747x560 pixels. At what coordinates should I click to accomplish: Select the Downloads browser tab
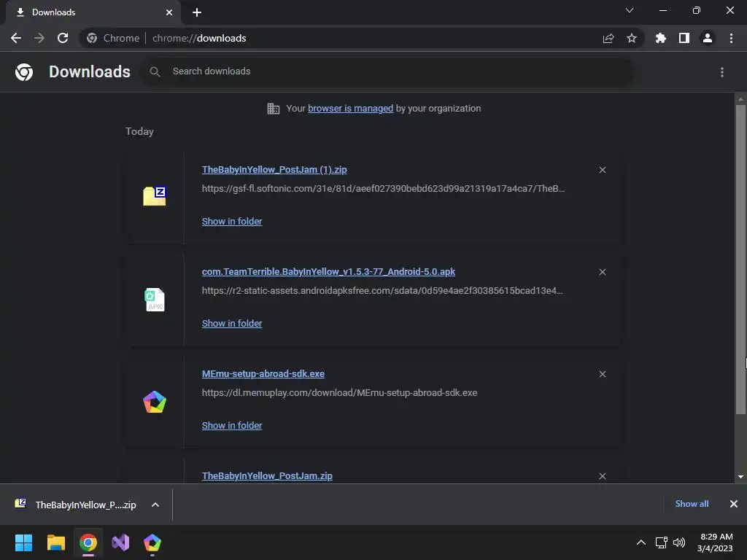click(x=93, y=12)
